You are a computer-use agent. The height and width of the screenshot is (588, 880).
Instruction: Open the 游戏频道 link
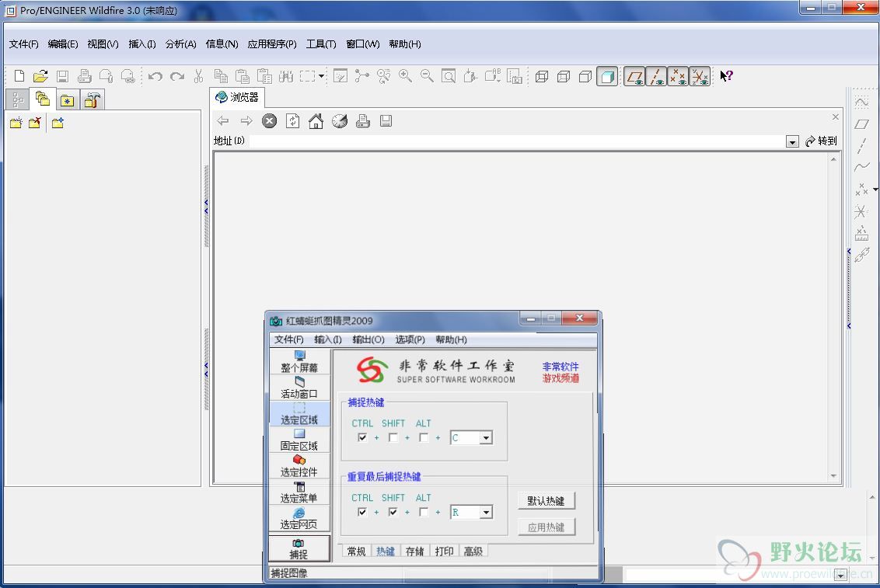point(560,378)
